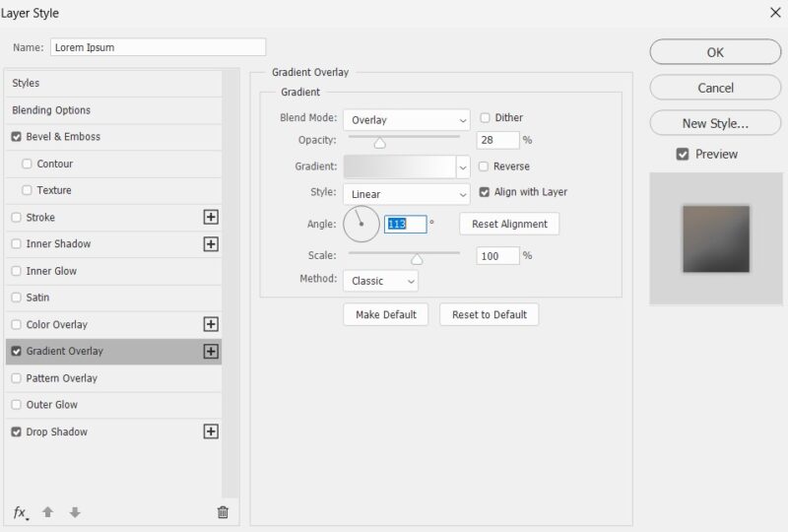Viewport: 788px width, 532px height.
Task: Open the gradient picker dropdown arrow
Action: pyautogui.click(x=463, y=166)
